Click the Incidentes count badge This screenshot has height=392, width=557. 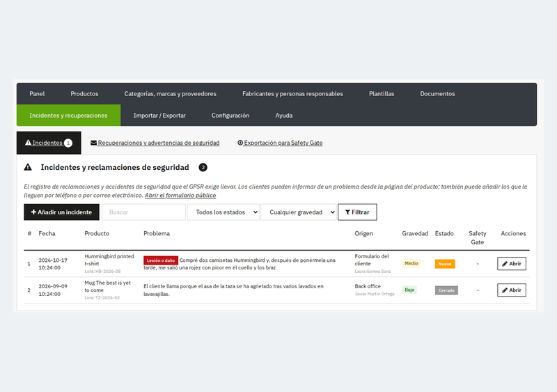coord(68,143)
